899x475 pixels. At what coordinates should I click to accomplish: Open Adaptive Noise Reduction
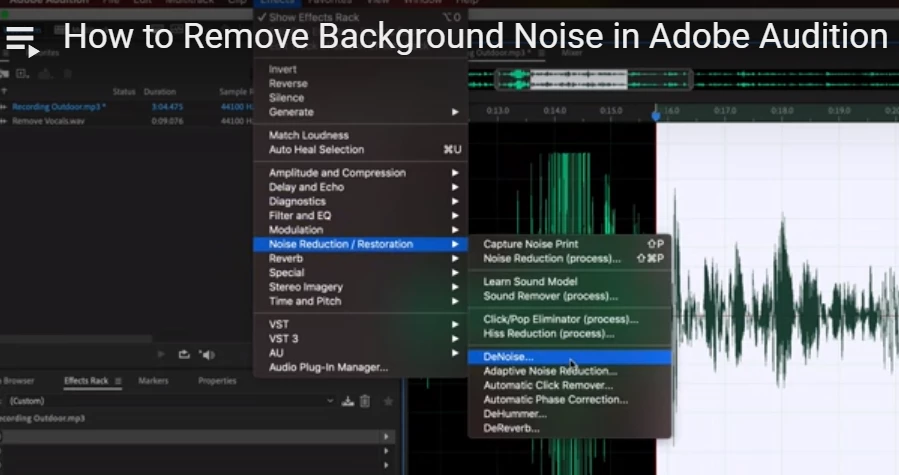(570, 371)
